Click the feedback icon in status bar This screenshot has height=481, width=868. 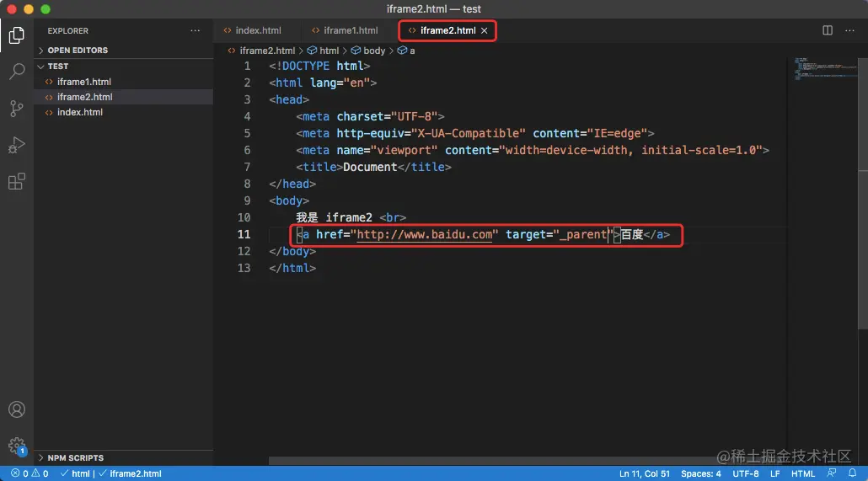832,473
